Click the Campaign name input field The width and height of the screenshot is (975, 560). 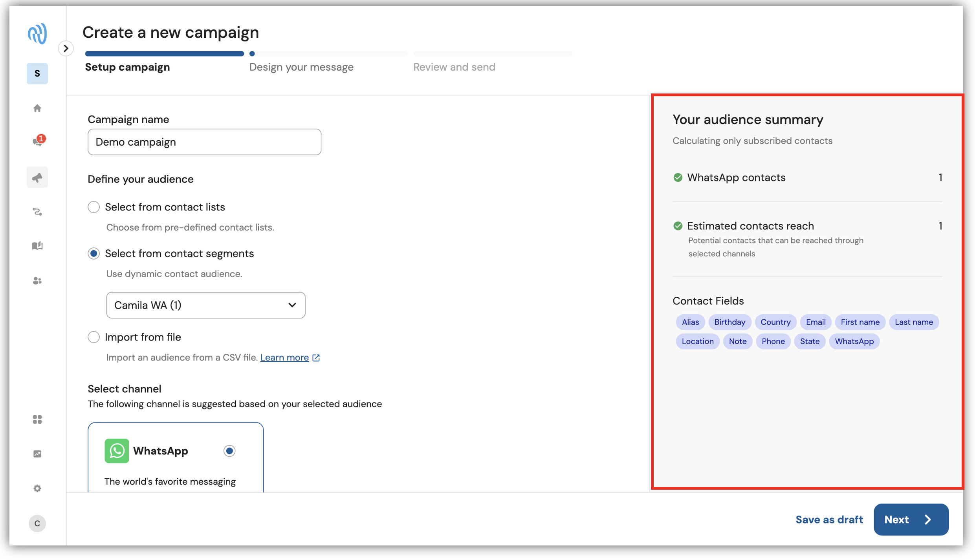(x=204, y=142)
